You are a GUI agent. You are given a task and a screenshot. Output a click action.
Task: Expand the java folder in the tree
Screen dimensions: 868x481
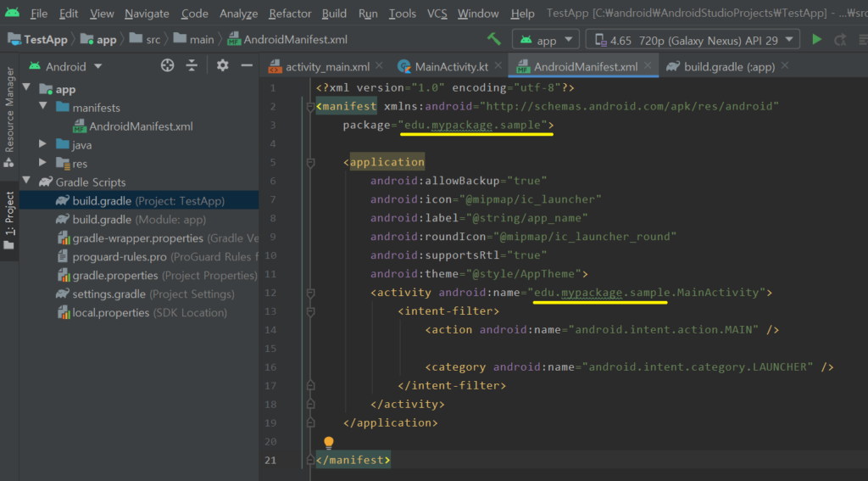[43, 145]
